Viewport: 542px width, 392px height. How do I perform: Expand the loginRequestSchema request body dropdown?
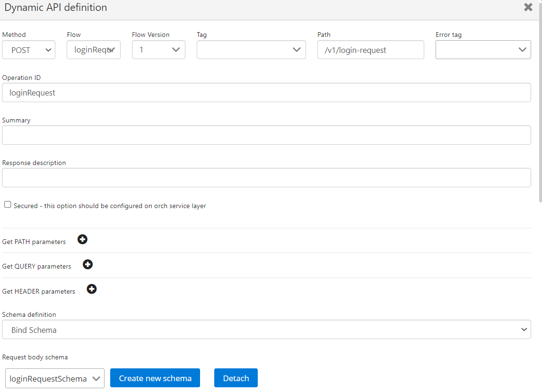click(x=55, y=378)
